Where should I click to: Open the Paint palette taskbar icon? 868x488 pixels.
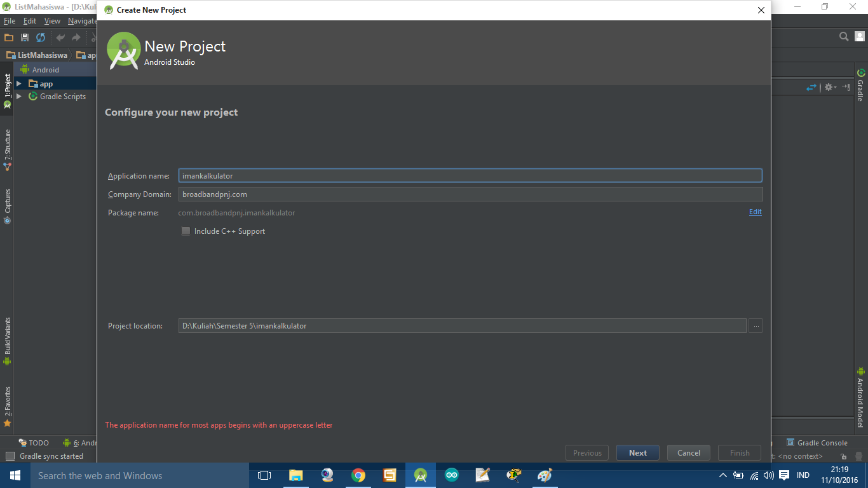click(x=545, y=475)
